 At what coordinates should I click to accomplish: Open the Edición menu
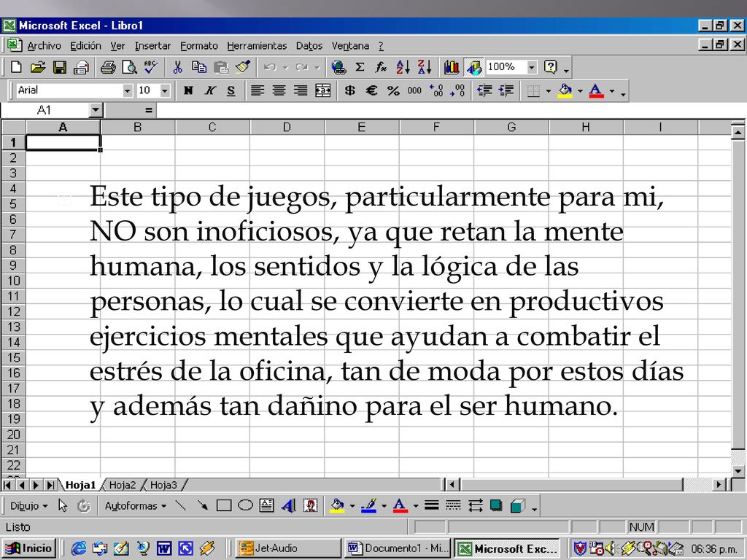(86, 46)
